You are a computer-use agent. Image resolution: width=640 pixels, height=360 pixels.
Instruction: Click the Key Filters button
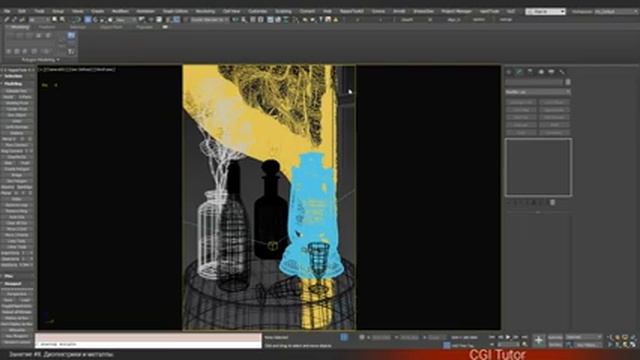pyautogui.click(x=587, y=345)
